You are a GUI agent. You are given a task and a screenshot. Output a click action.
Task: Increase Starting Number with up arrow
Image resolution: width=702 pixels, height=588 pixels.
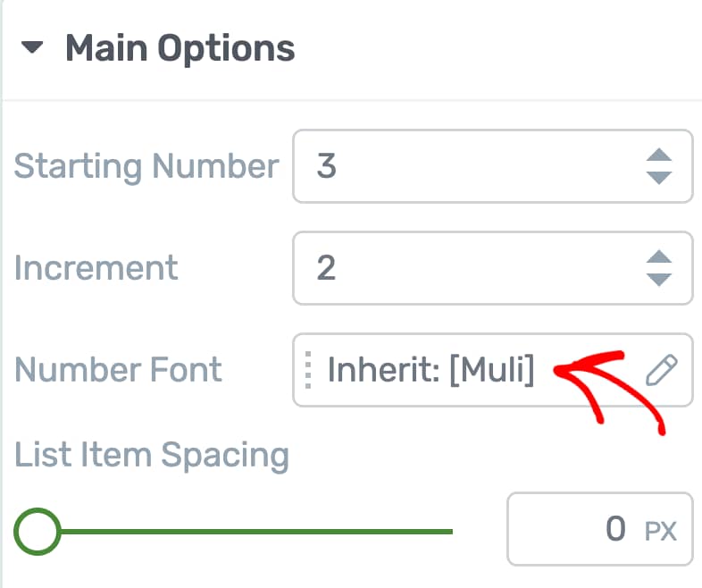659,155
